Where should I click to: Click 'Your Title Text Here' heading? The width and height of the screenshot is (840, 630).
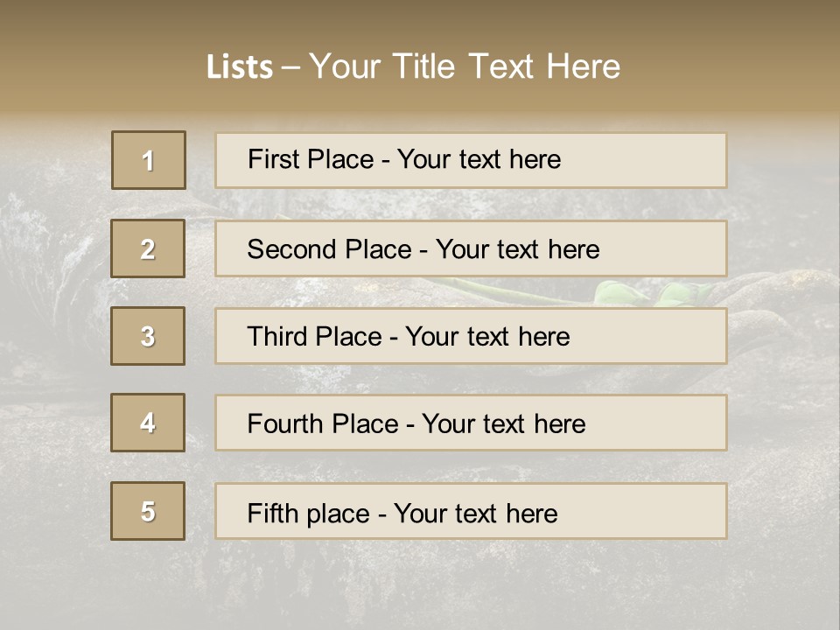pos(465,66)
